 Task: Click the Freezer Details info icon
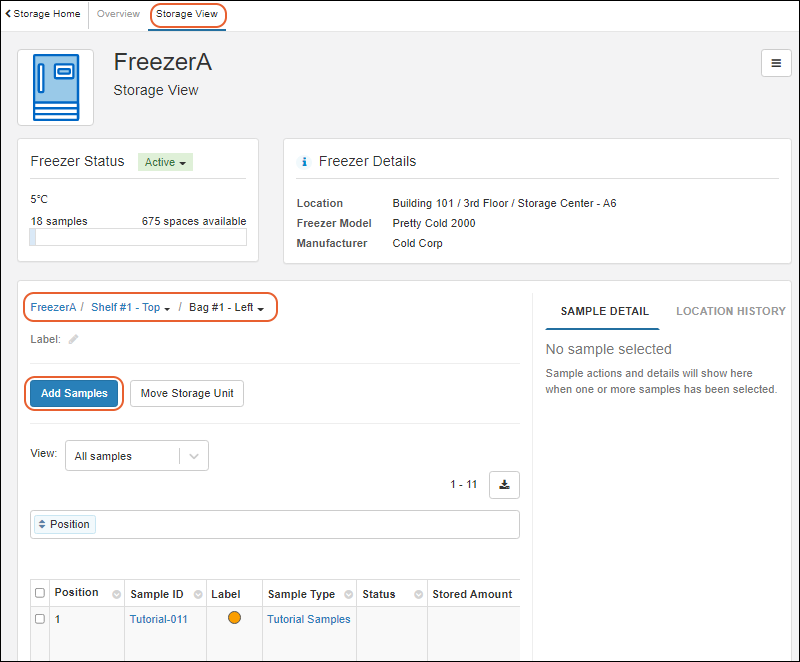click(305, 161)
